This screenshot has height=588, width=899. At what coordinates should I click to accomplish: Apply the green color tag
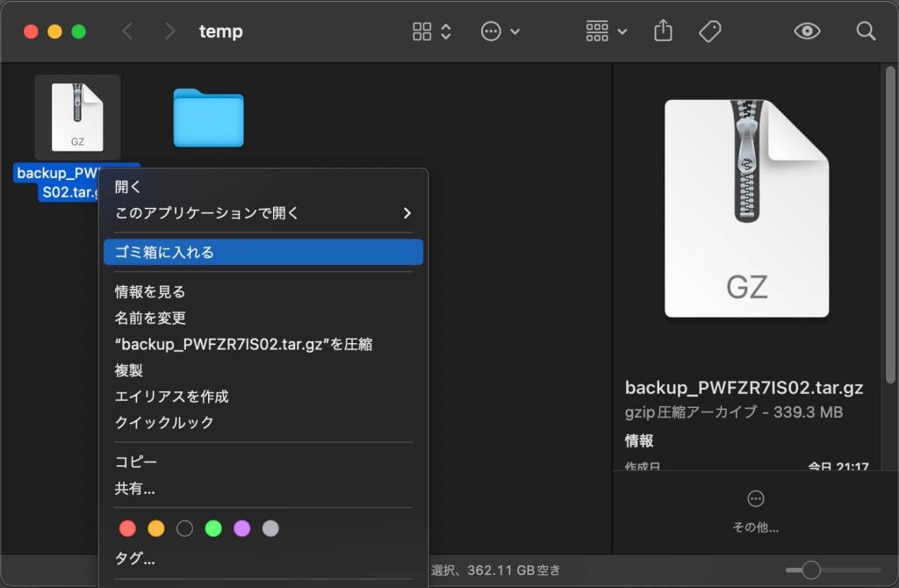point(212,528)
